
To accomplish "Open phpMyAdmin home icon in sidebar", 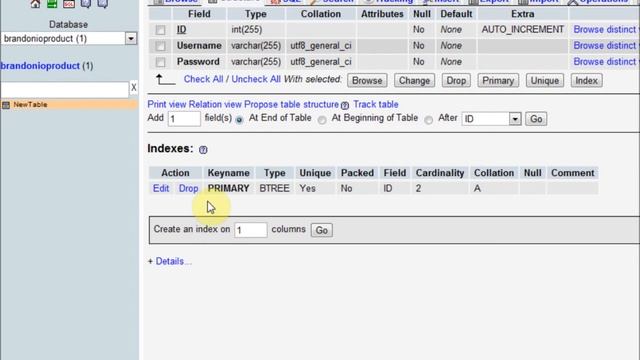I will (35, 3).
